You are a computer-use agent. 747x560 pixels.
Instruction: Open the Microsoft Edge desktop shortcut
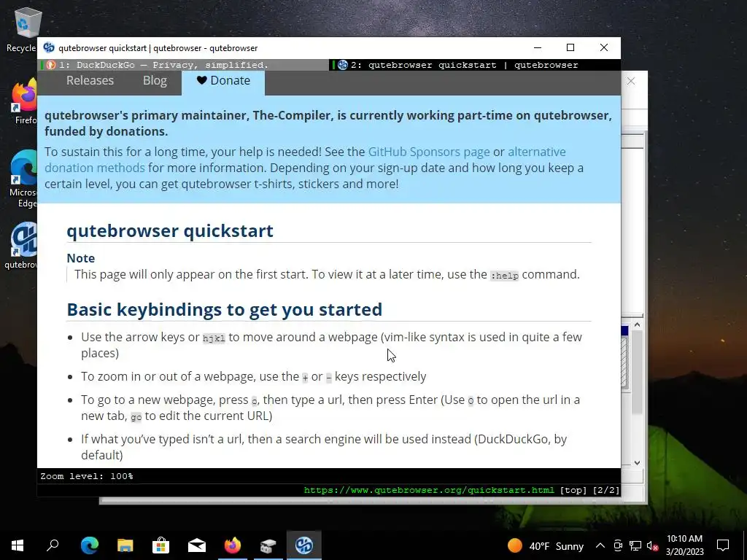pos(24,179)
